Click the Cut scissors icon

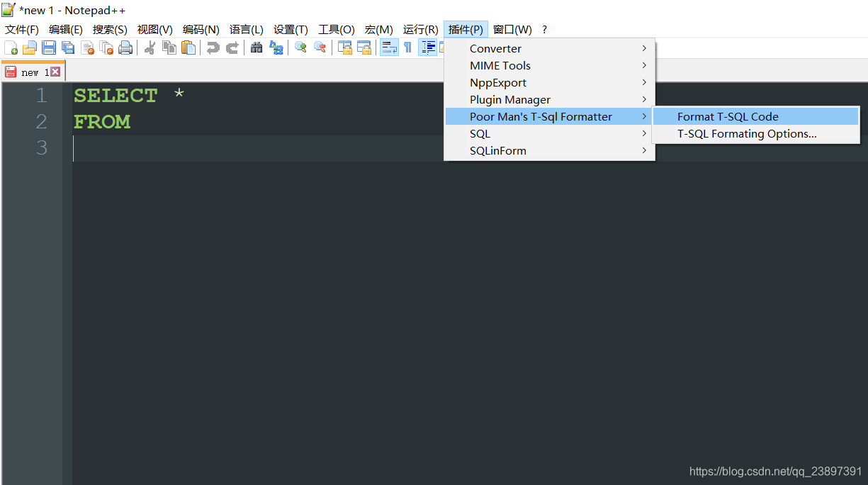(x=150, y=48)
